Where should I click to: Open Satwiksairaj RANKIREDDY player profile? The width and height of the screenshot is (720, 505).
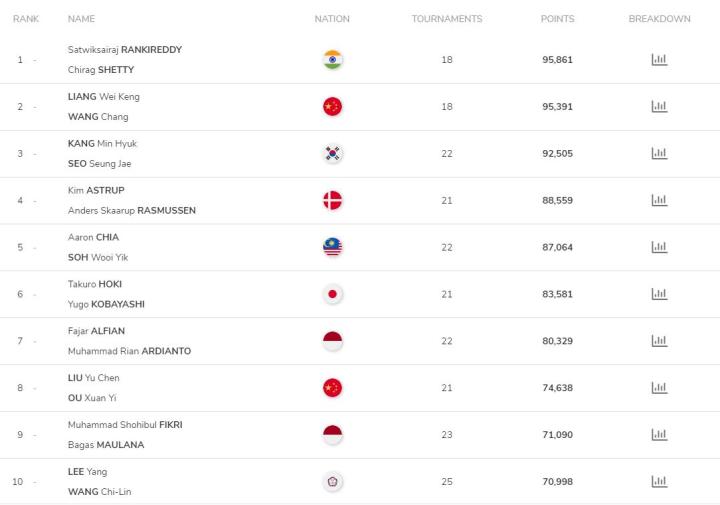[x=125, y=50]
